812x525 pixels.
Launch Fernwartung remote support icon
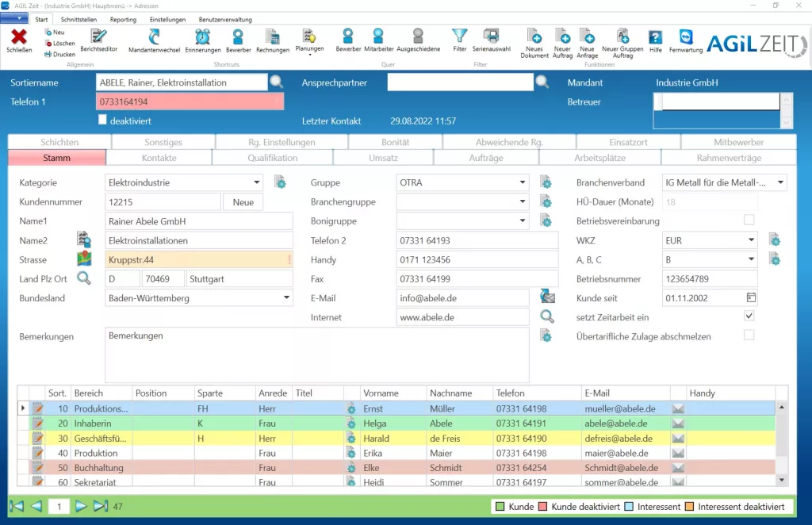[685, 36]
